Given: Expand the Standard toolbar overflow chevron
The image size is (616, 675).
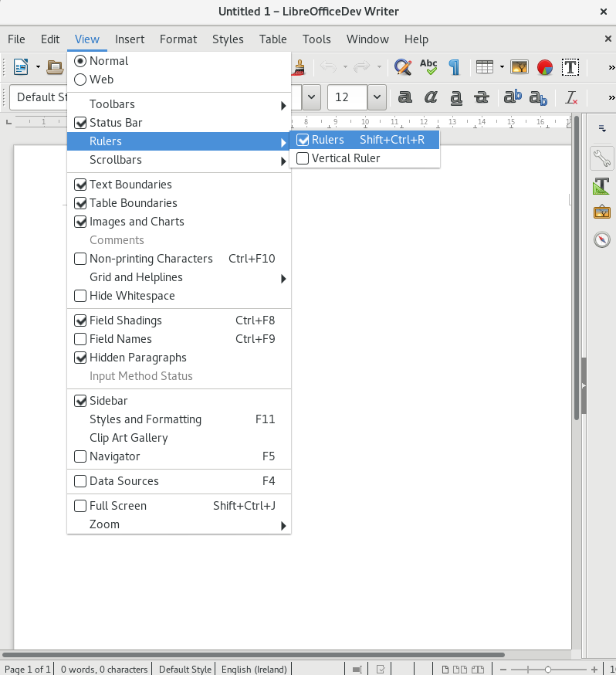Looking at the screenshot, I should pyautogui.click(x=611, y=68).
